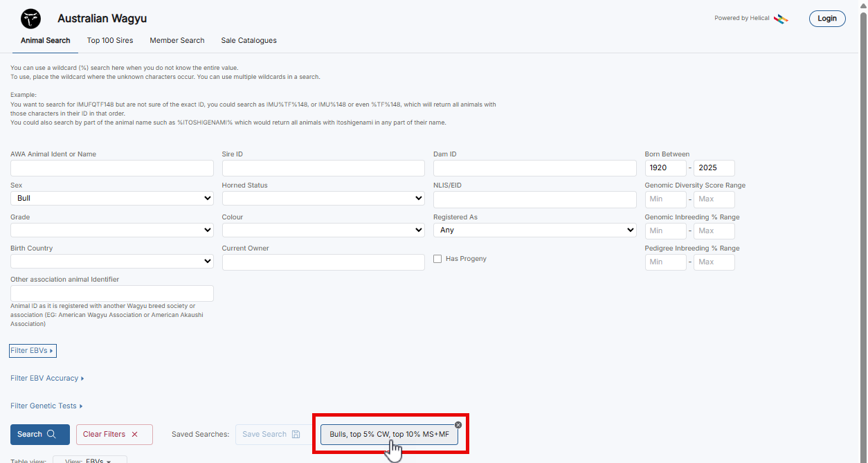Image resolution: width=868 pixels, height=463 pixels.
Task: Open the Sex dropdown
Action: 111,199
